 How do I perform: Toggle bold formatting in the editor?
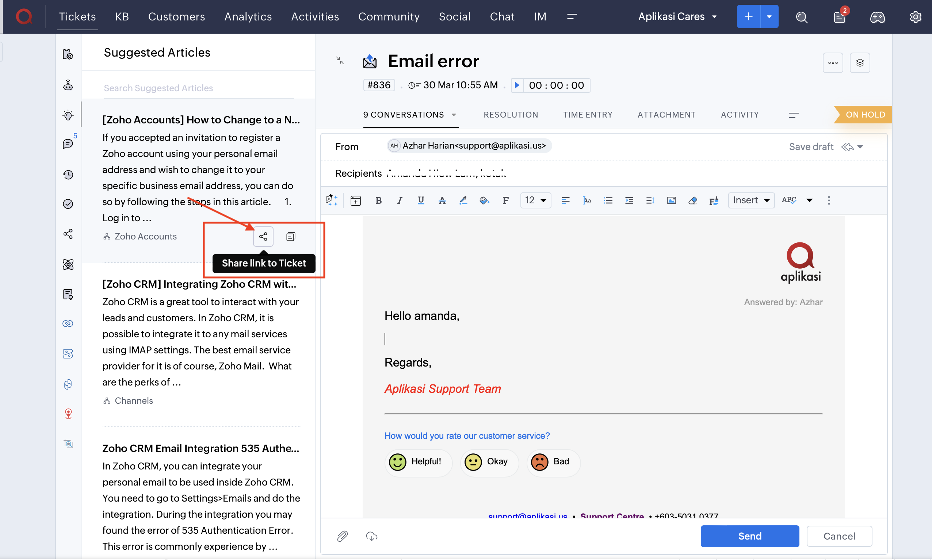point(378,200)
